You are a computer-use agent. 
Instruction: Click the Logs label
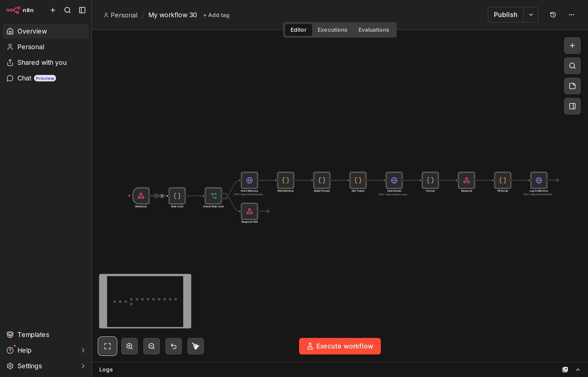[x=106, y=370]
